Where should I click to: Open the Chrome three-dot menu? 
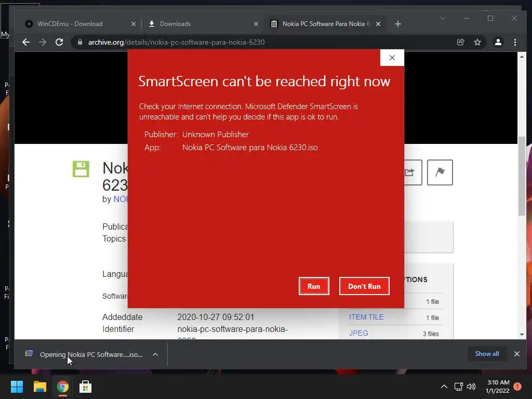coord(515,42)
